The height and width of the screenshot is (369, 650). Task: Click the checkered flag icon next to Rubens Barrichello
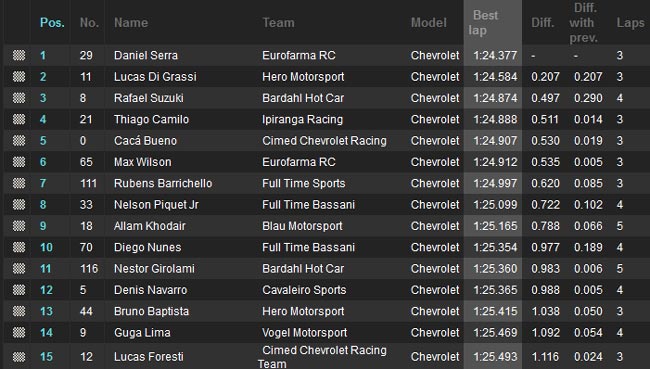click(19, 183)
